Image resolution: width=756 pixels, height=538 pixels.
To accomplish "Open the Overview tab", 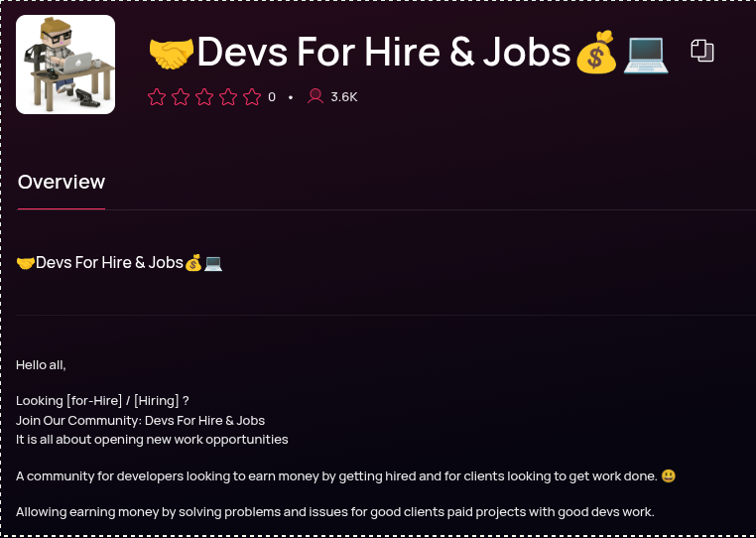I will 62,182.
